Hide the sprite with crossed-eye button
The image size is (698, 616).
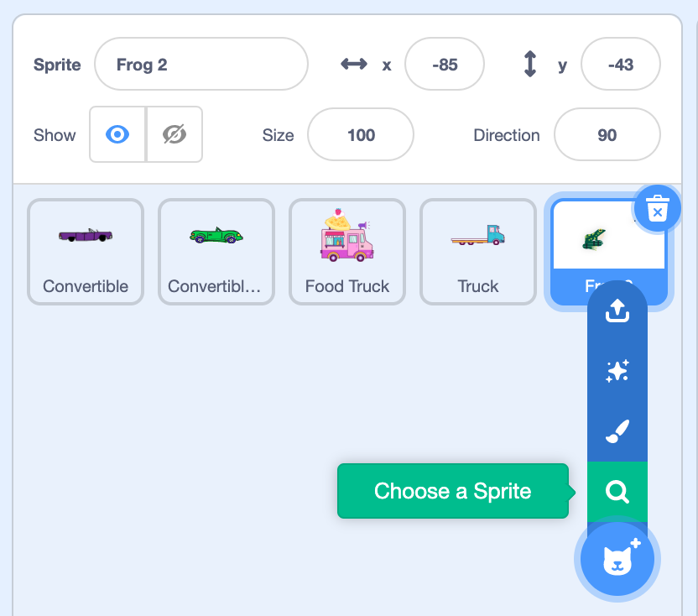(174, 134)
